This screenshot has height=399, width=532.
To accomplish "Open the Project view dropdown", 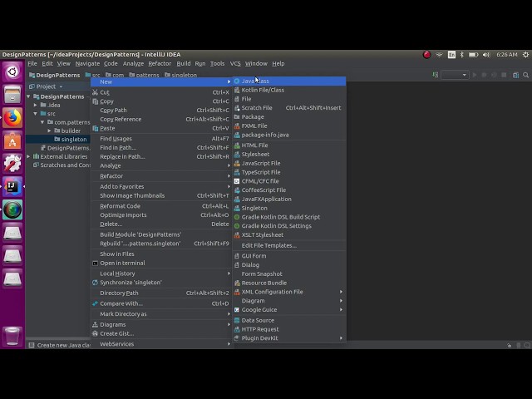I will (x=61, y=86).
